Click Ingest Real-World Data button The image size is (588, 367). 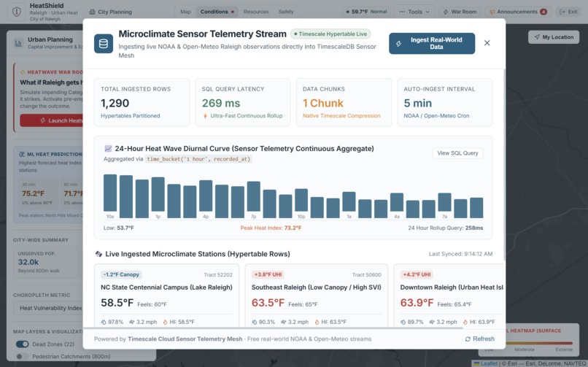pos(432,44)
